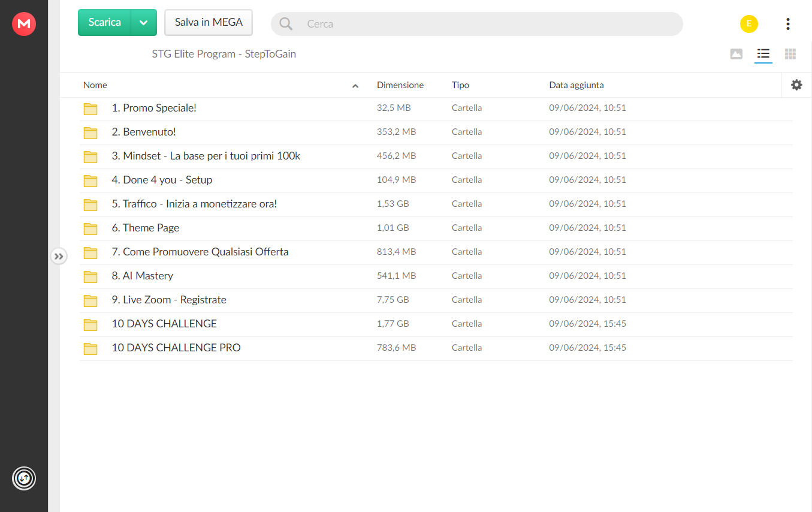Click the Salva in MEGA button

click(209, 22)
